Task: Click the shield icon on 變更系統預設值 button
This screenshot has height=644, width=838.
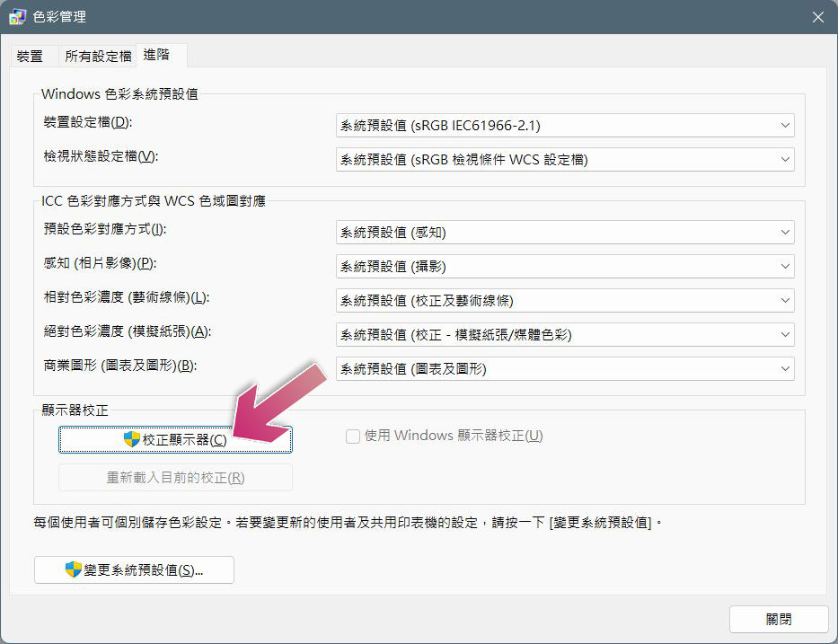Action: [x=74, y=569]
